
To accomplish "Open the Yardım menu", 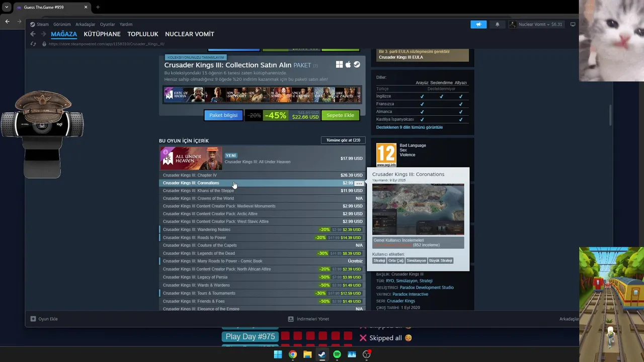I will [126, 24].
